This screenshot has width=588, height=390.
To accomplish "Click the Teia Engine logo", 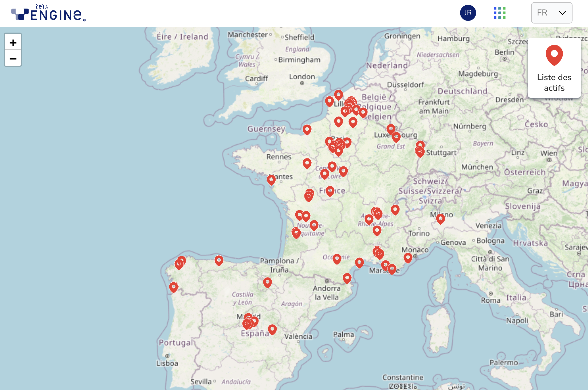I will [48, 13].
